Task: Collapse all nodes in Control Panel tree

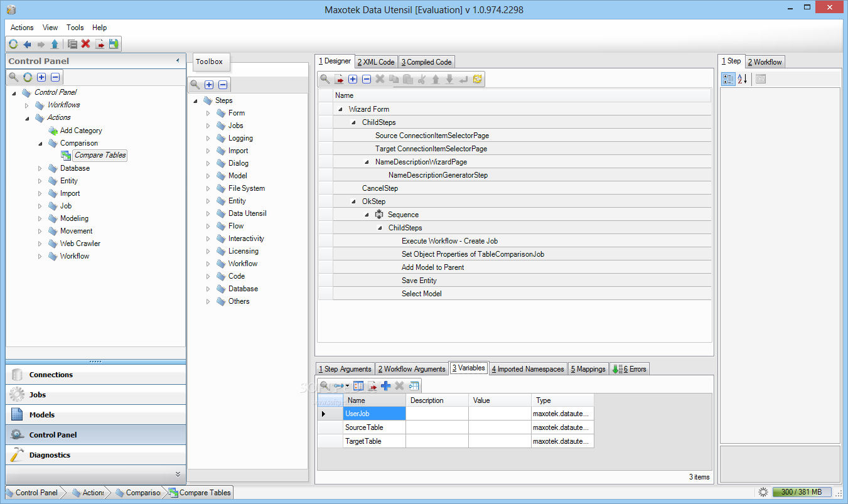Action: 55,77
